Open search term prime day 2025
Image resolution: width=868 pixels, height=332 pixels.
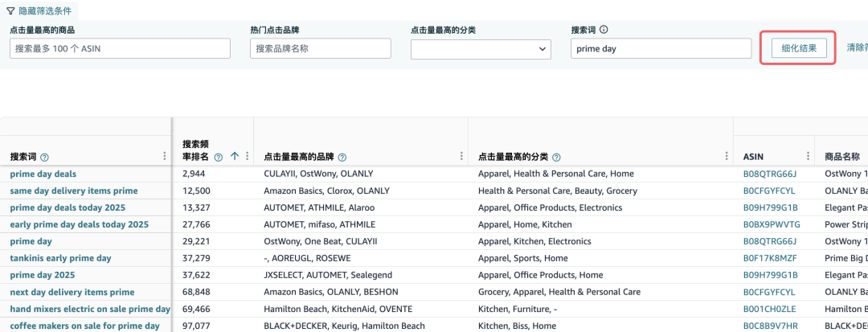[42, 275]
